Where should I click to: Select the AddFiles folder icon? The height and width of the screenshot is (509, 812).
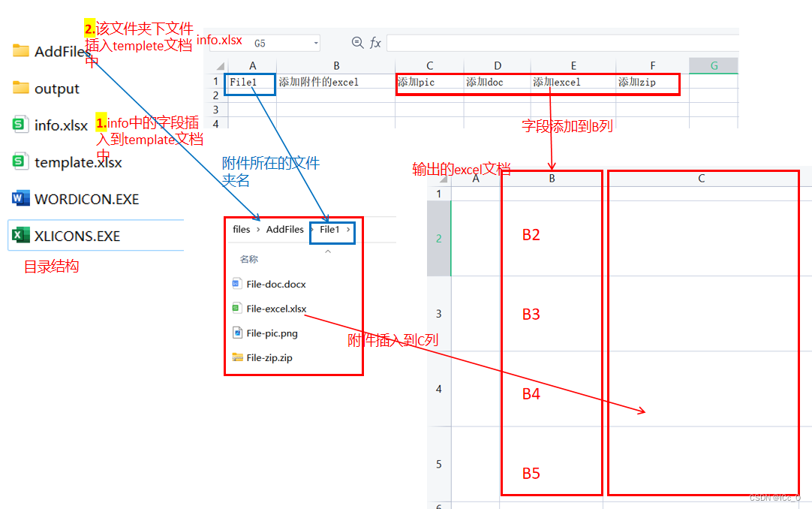pyautogui.click(x=21, y=51)
